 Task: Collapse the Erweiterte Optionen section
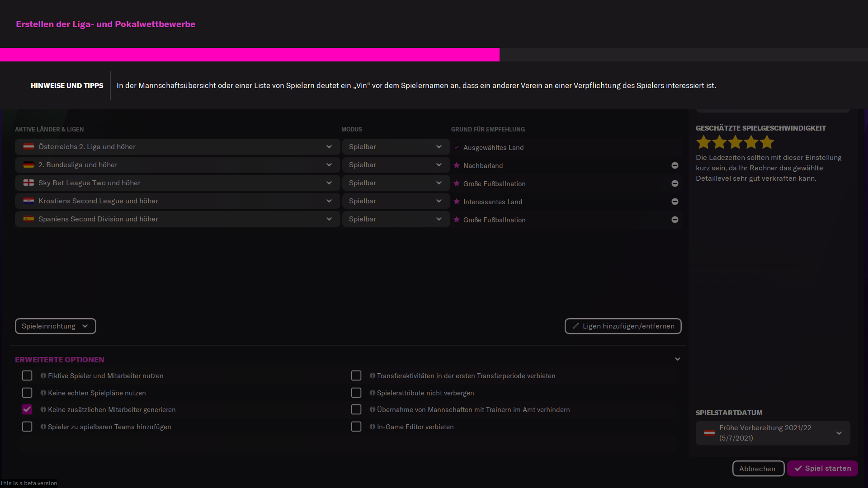click(x=677, y=359)
